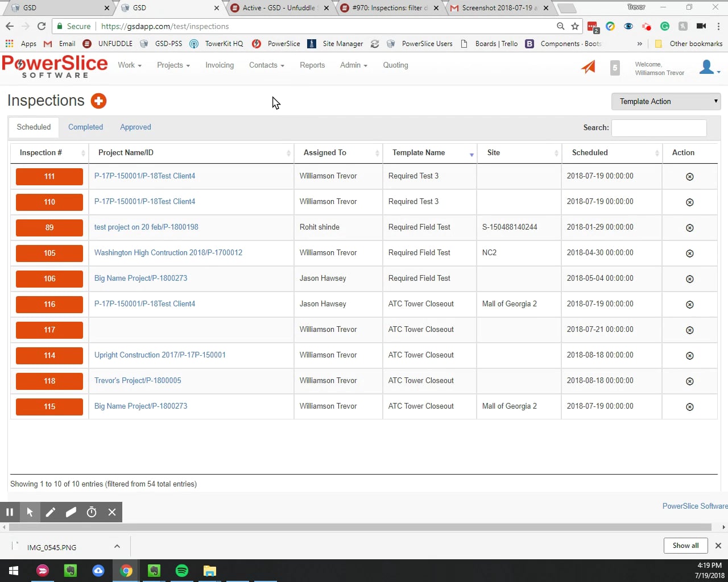Pause the screen recording
The image size is (728, 582).
coord(10,512)
